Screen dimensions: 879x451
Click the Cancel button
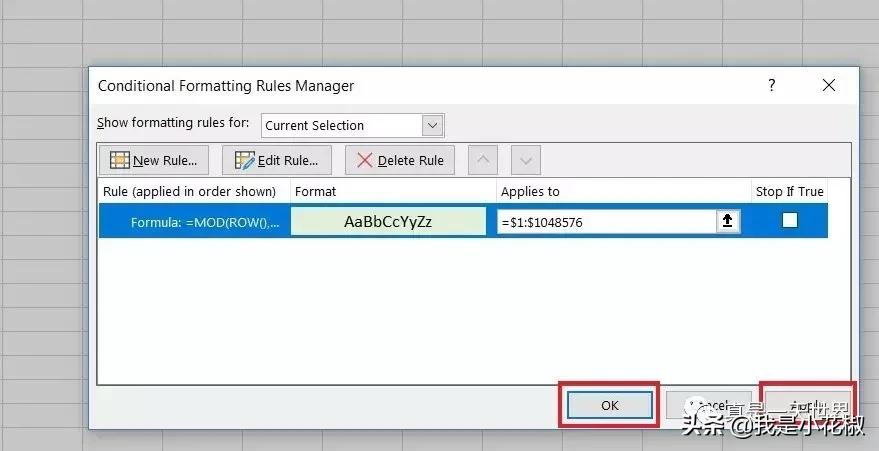709,405
